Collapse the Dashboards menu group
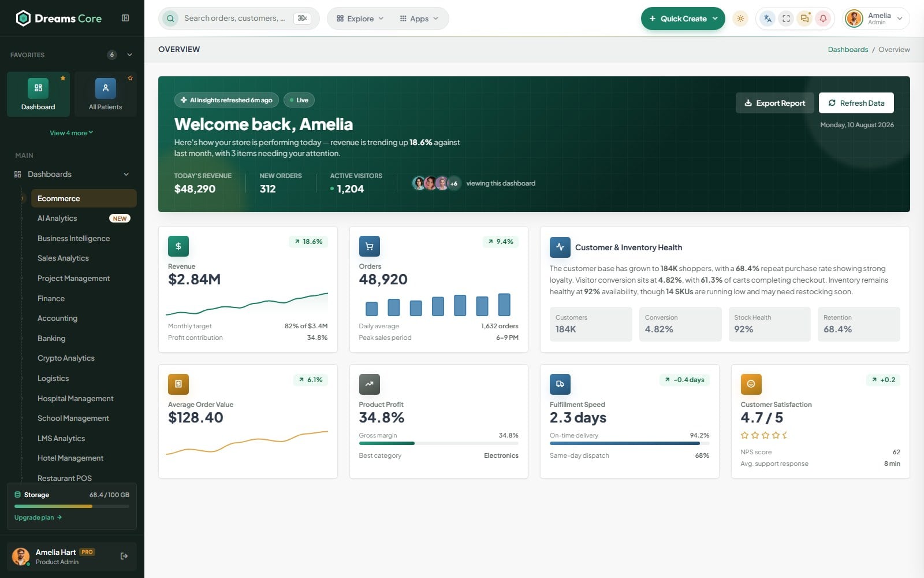Viewport: 924px width, 578px height. tap(72, 175)
